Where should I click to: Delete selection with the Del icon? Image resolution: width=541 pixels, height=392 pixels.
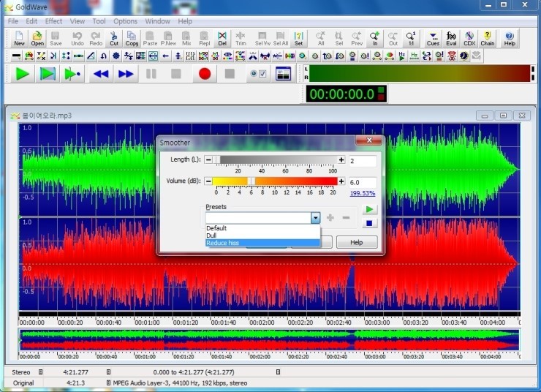coord(222,38)
